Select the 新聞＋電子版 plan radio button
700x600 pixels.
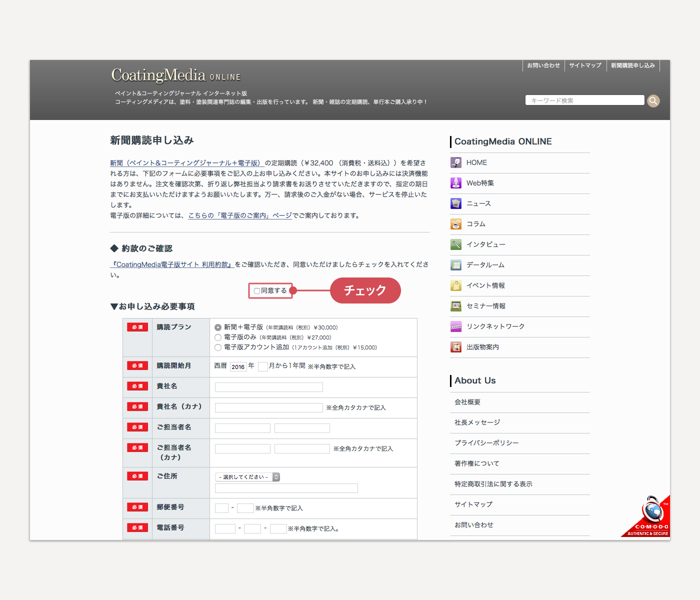[x=218, y=327]
